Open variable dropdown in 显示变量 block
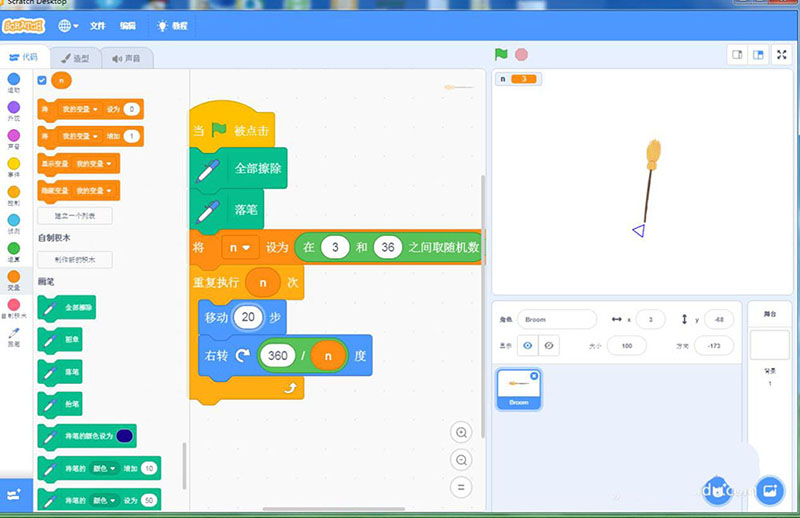Screen dimensions: 800x518 pos(93,164)
